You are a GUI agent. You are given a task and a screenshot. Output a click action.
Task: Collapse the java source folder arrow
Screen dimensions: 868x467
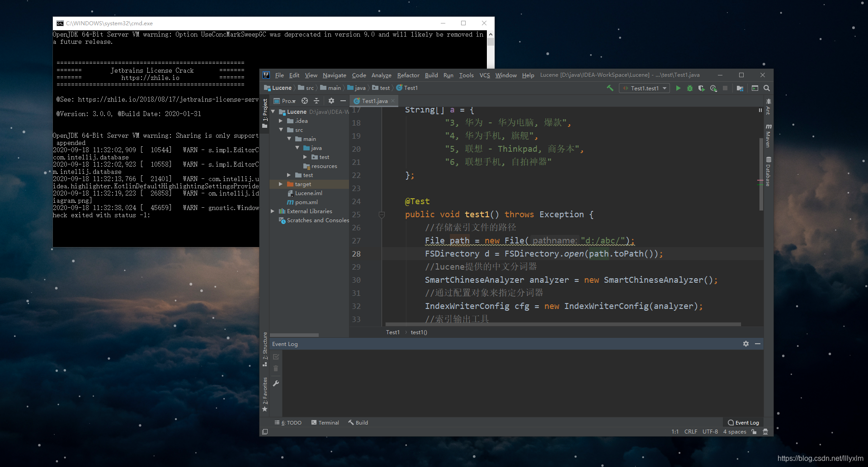coord(297,148)
